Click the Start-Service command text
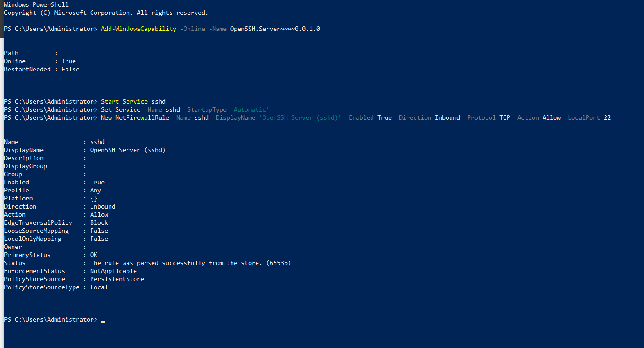Viewport: 644px width, 348px height. point(124,102)
